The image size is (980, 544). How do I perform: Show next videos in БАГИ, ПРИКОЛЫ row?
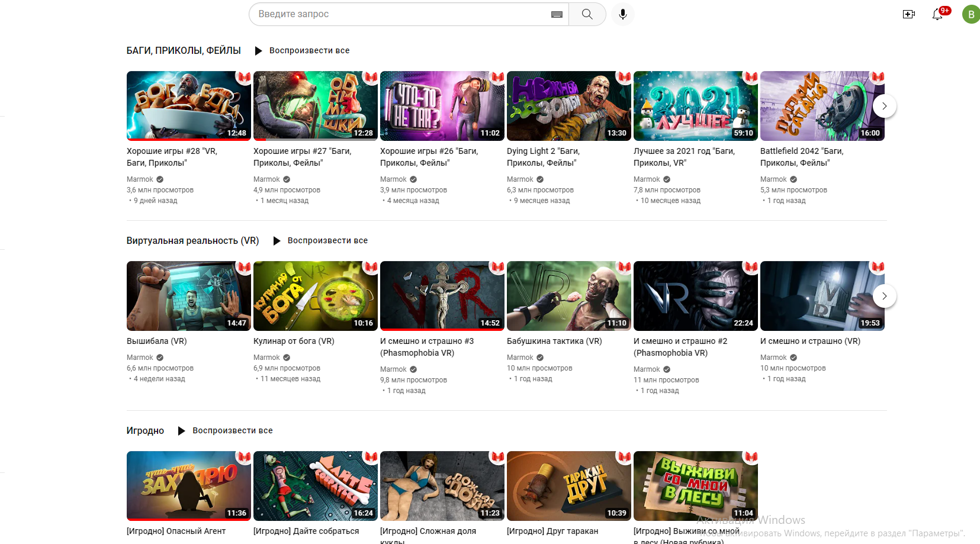click(884, 106)
